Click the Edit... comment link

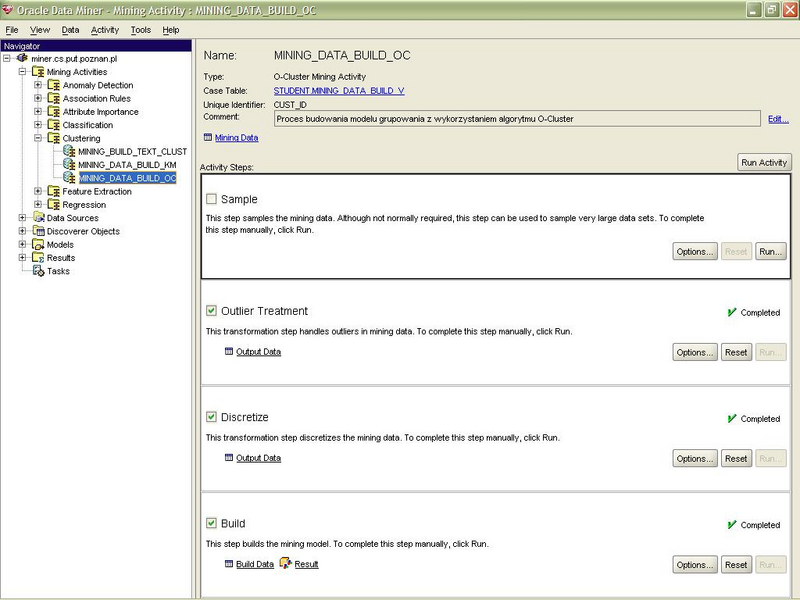pyautogui.click(x=778, y=119)
